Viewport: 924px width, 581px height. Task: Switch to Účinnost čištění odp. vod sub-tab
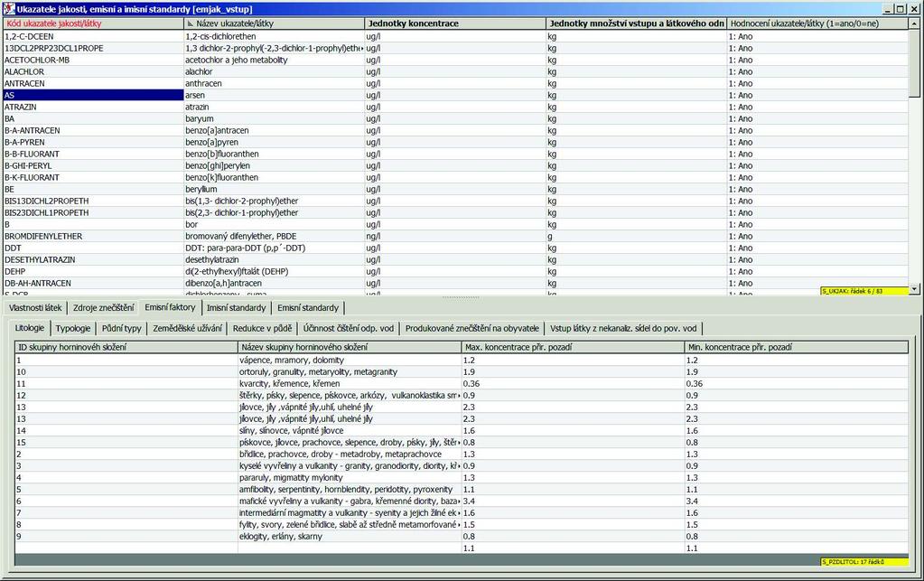click(x=349, y=328)
